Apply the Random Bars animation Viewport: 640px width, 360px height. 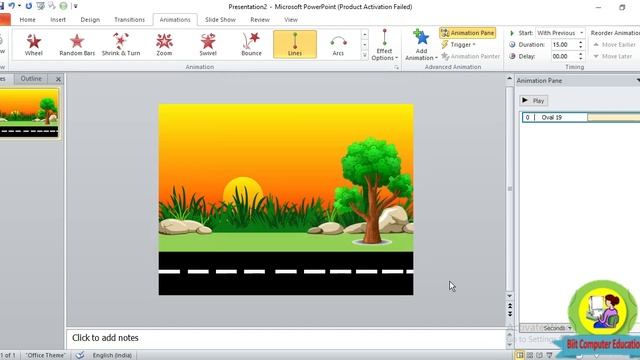coord(77,44)
